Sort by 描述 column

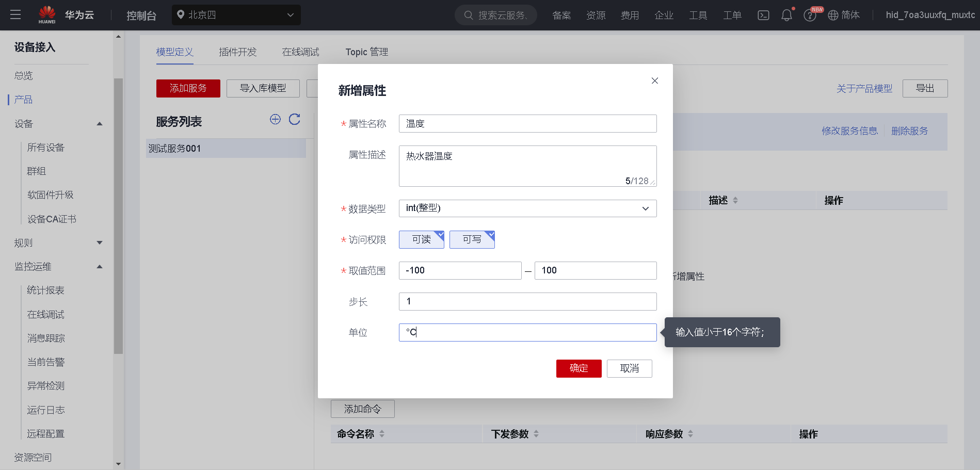click(735, 200)
